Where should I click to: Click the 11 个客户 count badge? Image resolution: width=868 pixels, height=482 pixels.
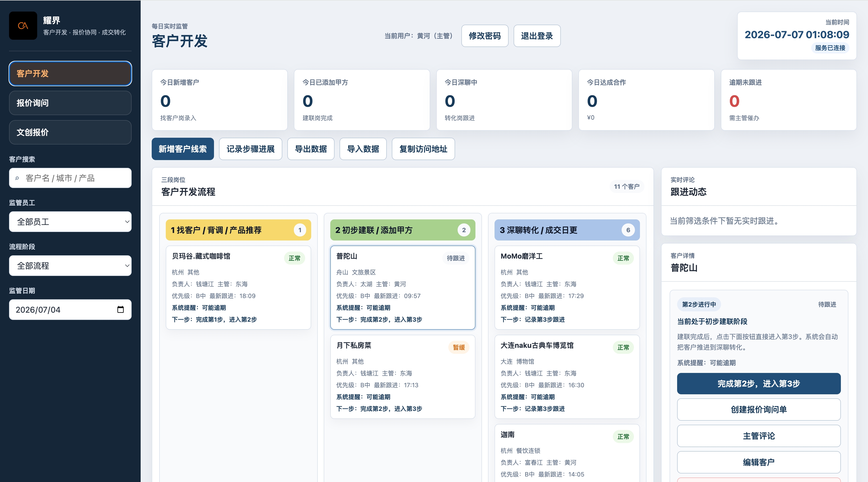626,186
